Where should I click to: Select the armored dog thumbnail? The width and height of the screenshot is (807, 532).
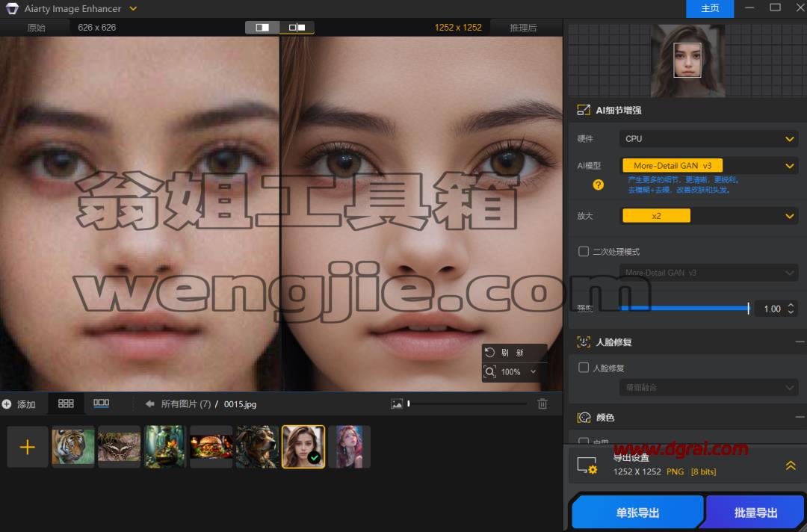[x=257, y=447]
